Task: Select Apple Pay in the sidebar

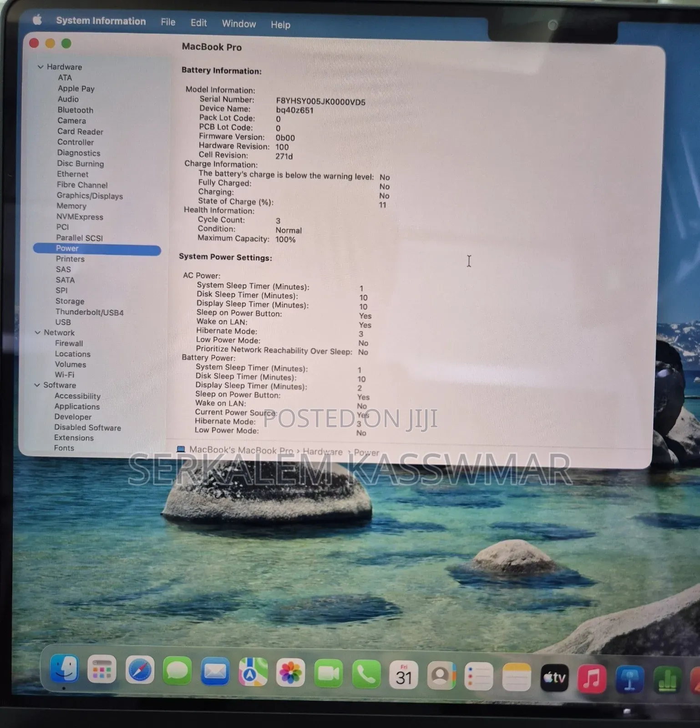Action: point(76,89)
